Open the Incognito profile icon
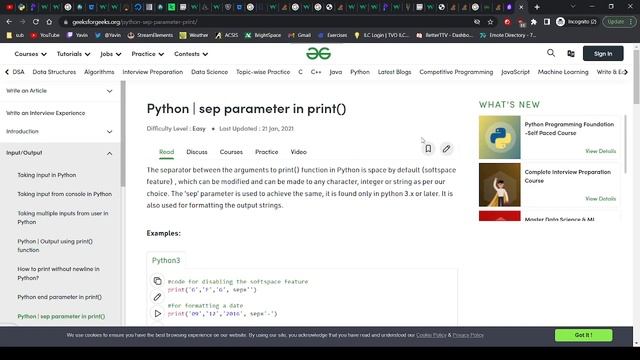Image resolution: width=640 pixels, height=360 pixels. pyautogui.click(x=560, y=22)
